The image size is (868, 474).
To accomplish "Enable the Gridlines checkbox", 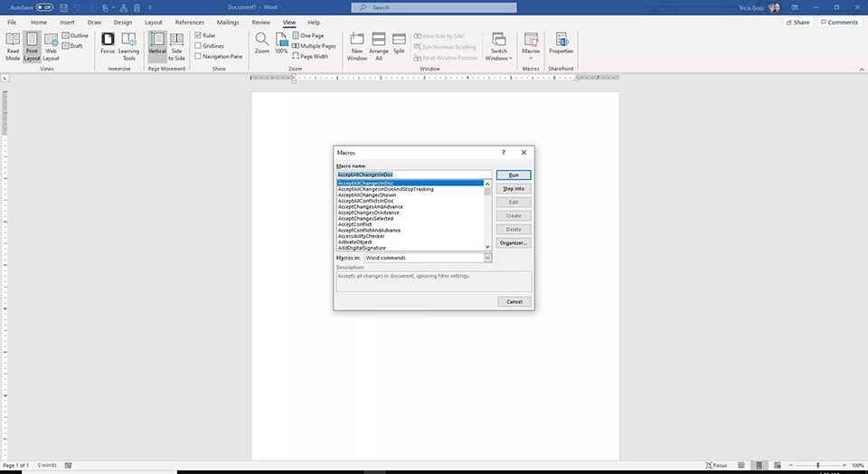I will coord(198,46).
